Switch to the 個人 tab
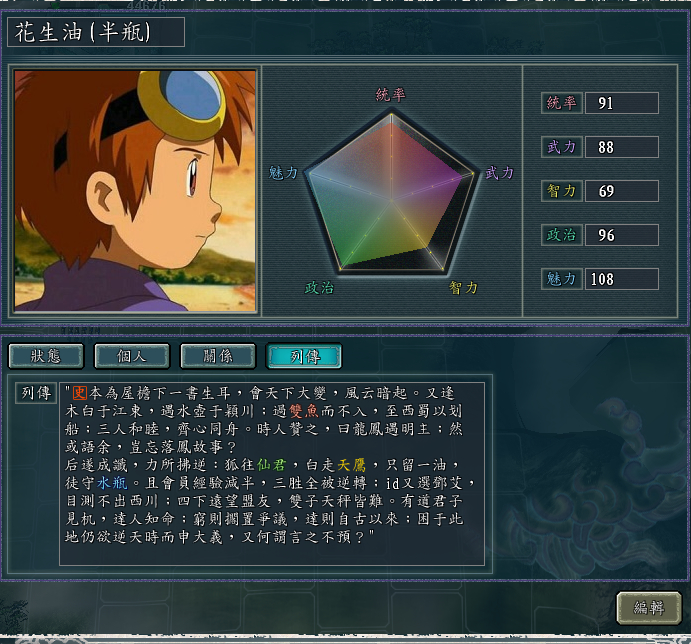 point(132,356)
